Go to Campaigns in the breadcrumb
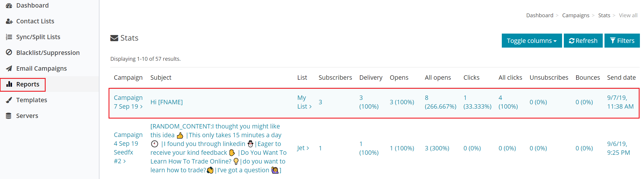 pyautogui.click(x=576, y=15)
